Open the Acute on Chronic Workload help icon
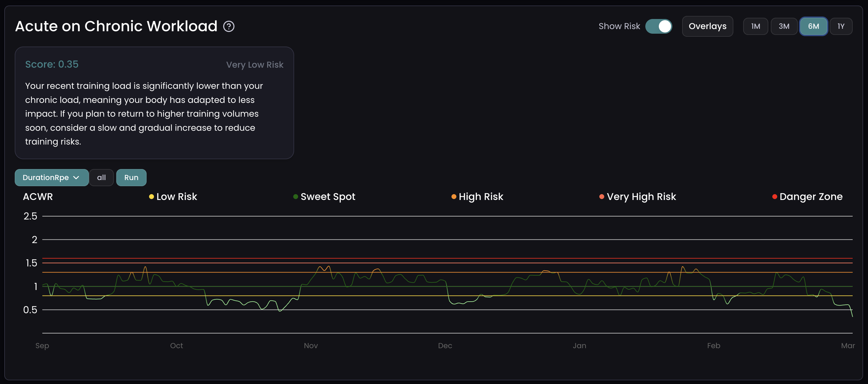The image size is (868, 384). 229,26
